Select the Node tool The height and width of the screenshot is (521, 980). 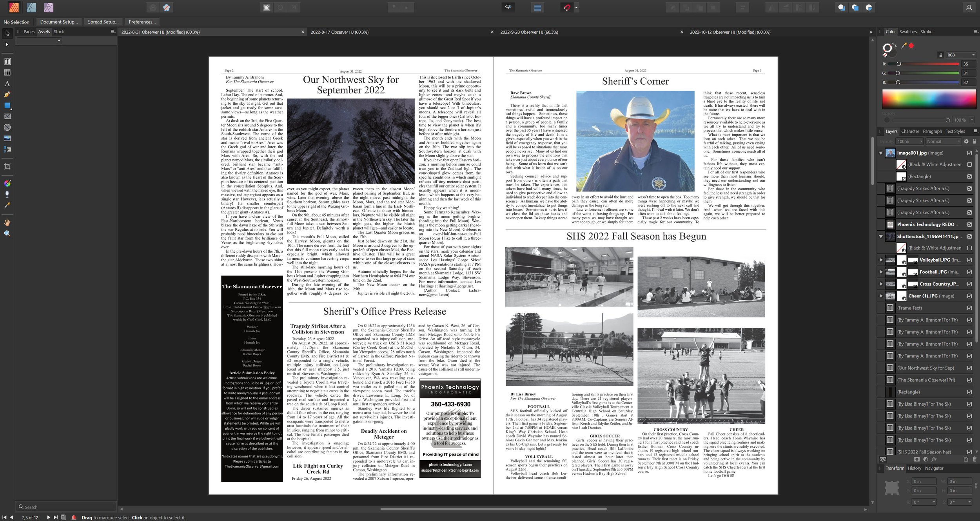click(x=7, y=44)
